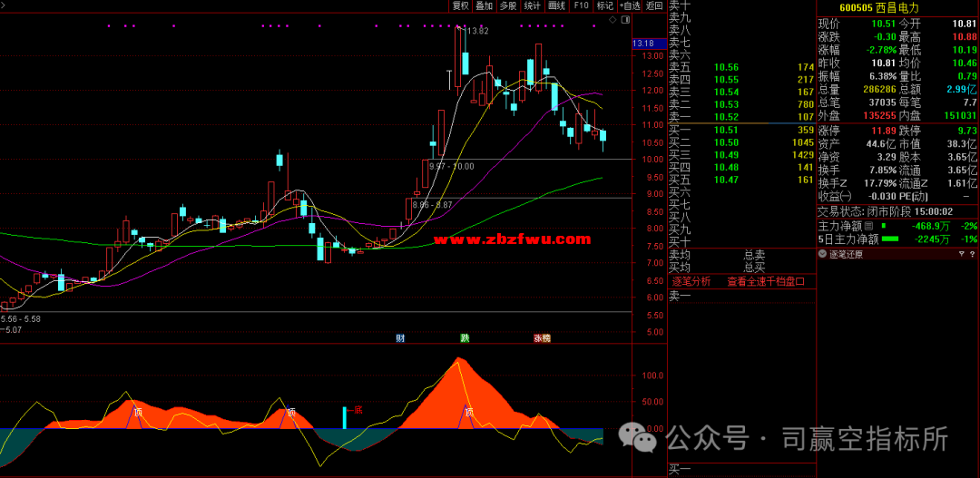Select the 卖四 price 10.55
980x478 pixels.
pyautogui.click(x=726, y=79)
